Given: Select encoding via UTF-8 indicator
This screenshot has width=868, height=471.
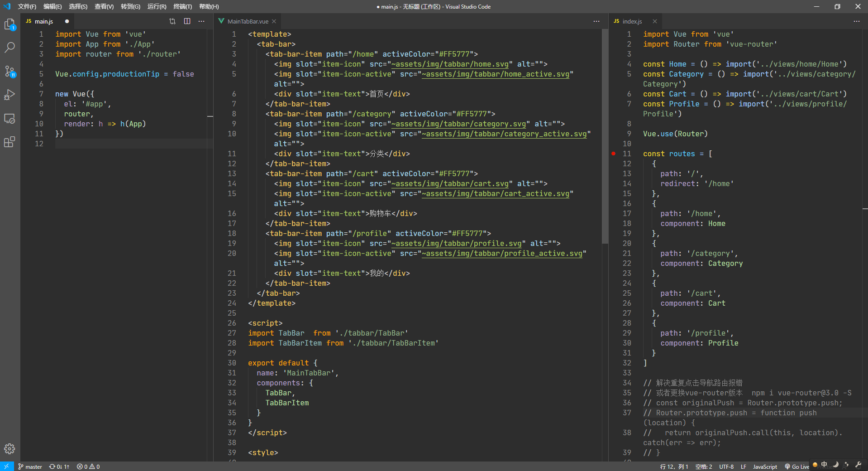Looking at the screenshot, I should [x=726, y=466].
